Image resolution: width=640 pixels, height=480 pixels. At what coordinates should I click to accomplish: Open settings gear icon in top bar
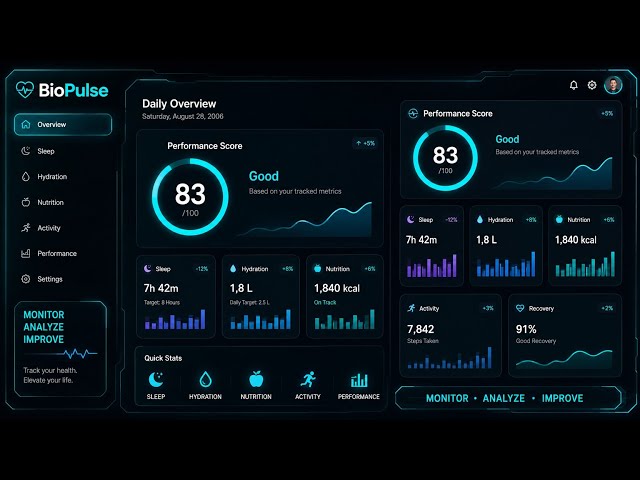point(592,85)
